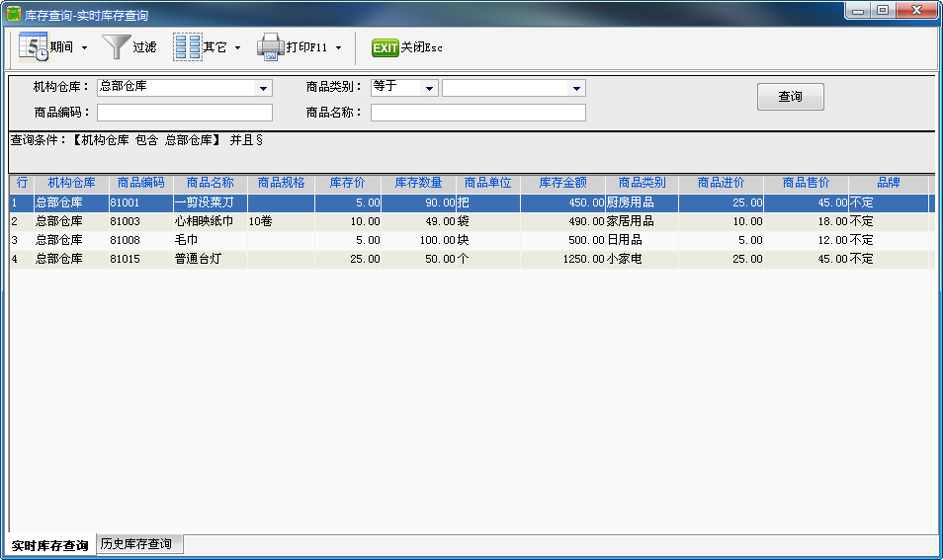Focus the 商品名称 text field
Screen dimensions: 943x560
[477, 113]
